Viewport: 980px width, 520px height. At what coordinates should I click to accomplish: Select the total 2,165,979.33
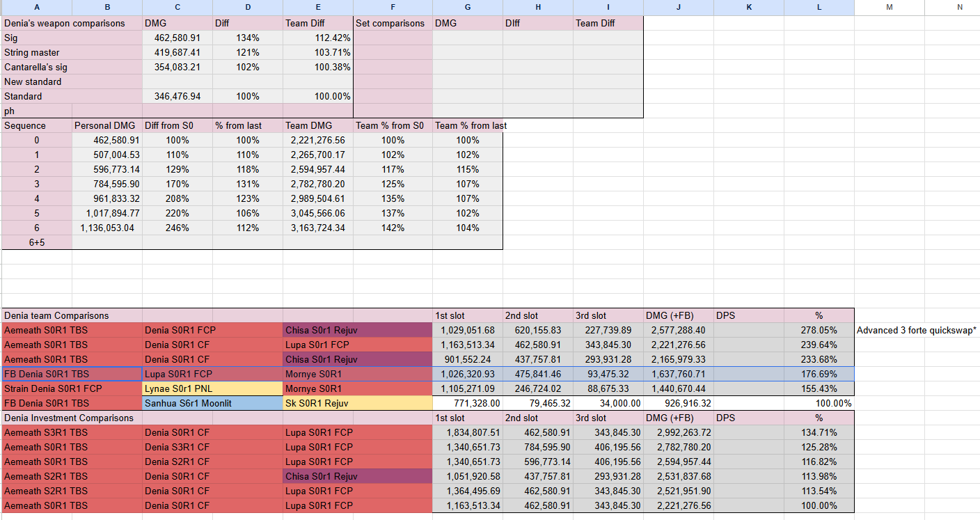(x=679, y=359)
